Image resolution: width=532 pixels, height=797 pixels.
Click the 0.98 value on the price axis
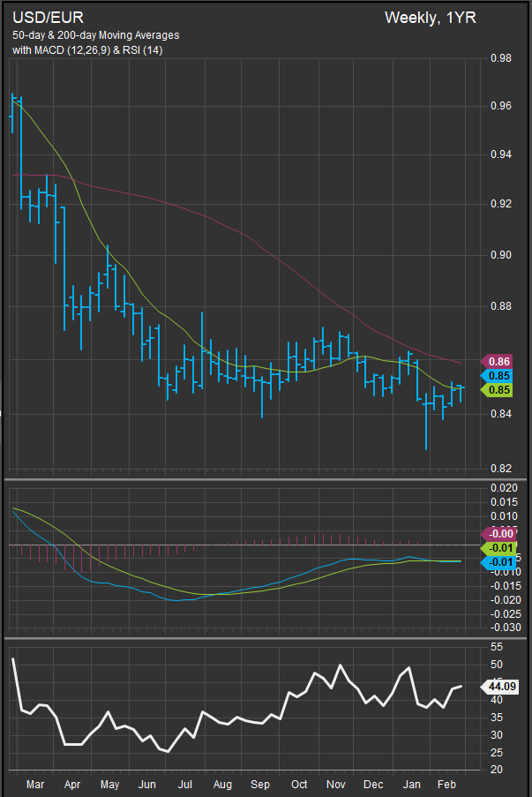pos(500,58)
